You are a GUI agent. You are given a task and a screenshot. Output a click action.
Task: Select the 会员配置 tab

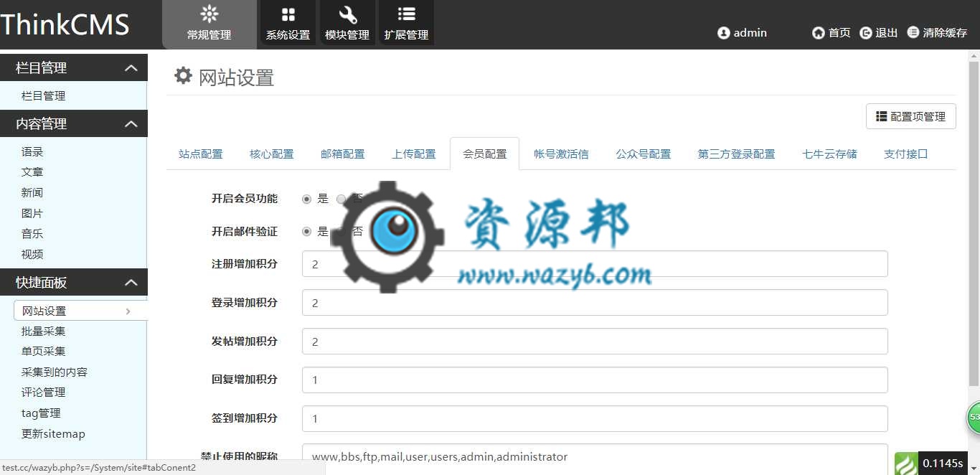485,154
